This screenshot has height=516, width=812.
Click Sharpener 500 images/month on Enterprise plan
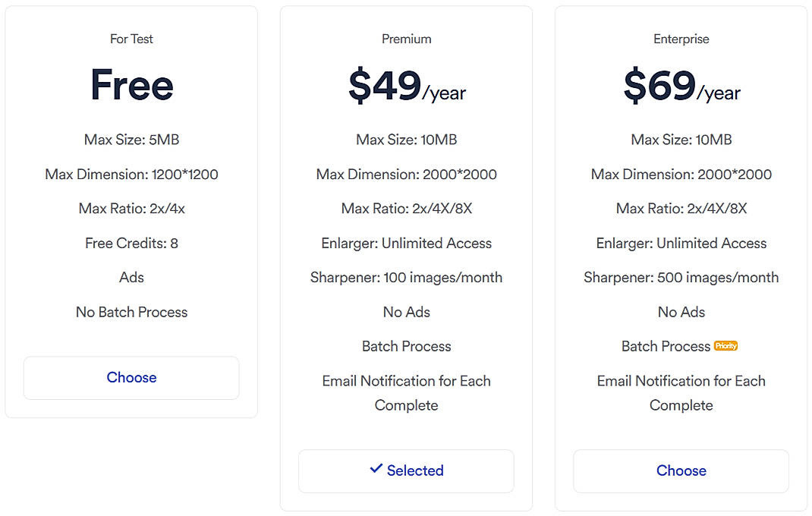tap(681, 277)
